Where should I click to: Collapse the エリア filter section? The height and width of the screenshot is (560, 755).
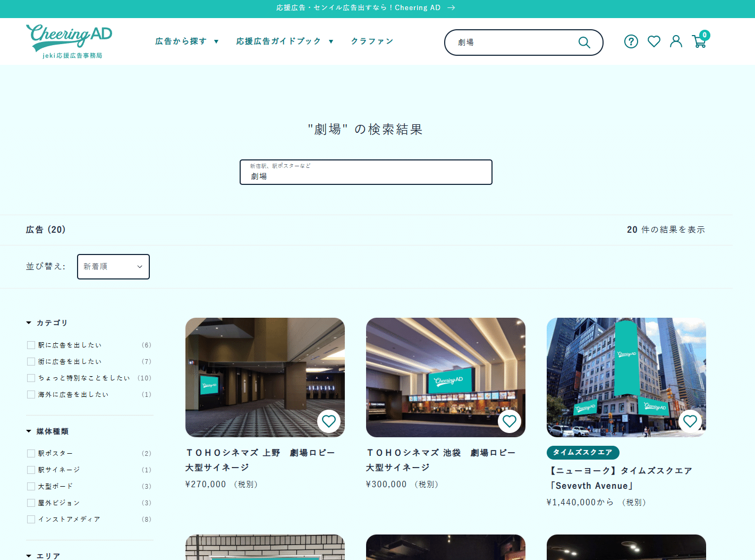(43, 556)
